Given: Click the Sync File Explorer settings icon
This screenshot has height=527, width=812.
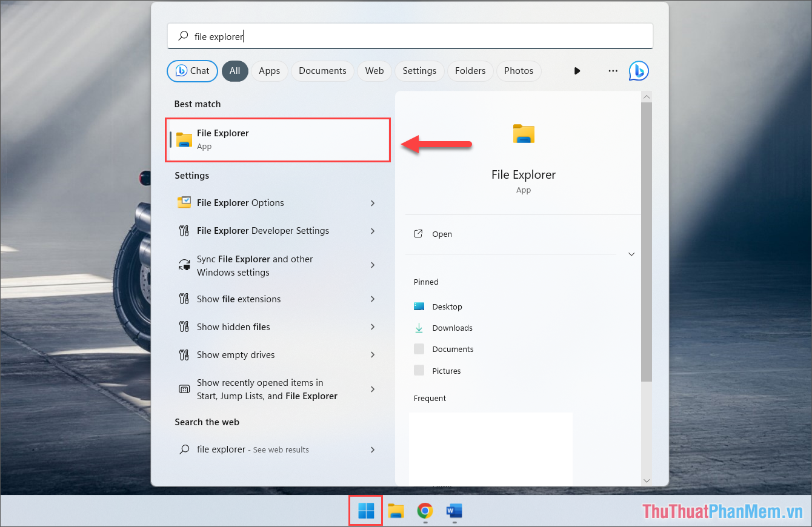Looking at the screenshot, I should point(184,265).
